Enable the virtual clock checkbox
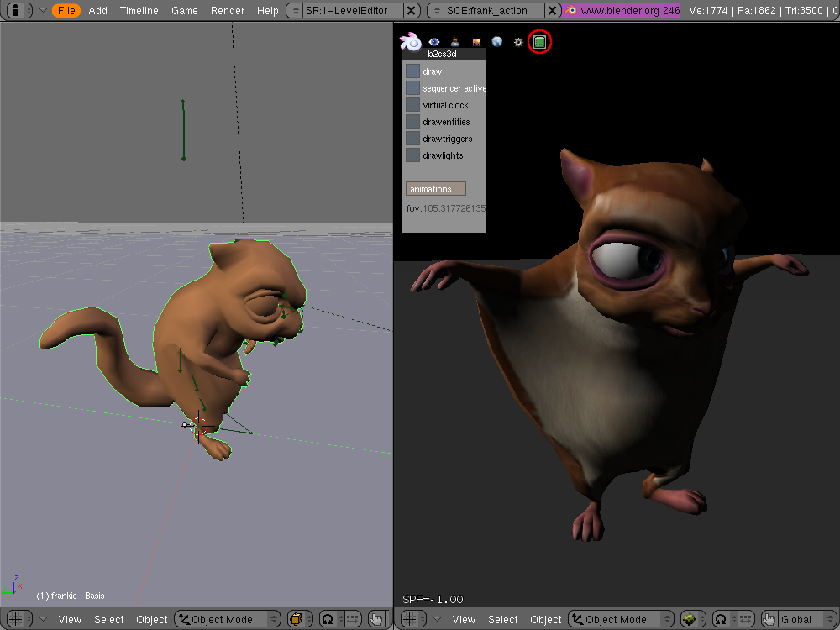Image resolution: width=840 pixels, height=630 pixels. point(412,105)
